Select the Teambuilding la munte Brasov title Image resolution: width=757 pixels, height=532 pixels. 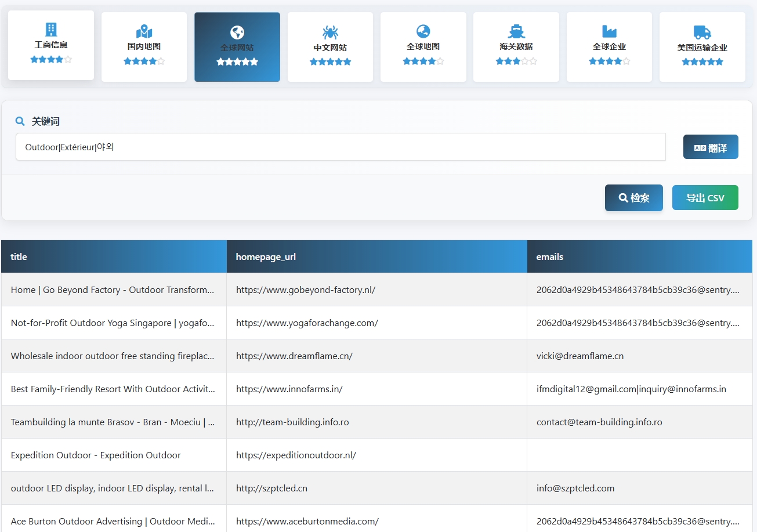[114, 422]
